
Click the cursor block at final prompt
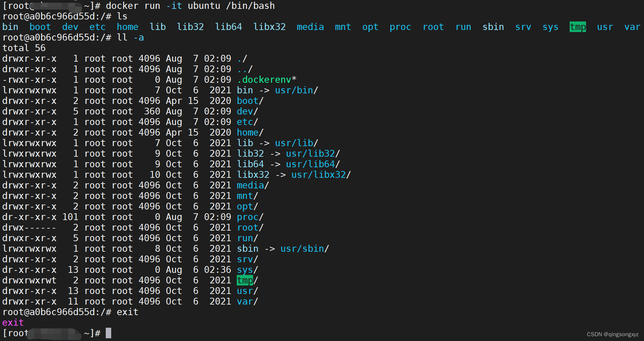[x=108, y=333]
